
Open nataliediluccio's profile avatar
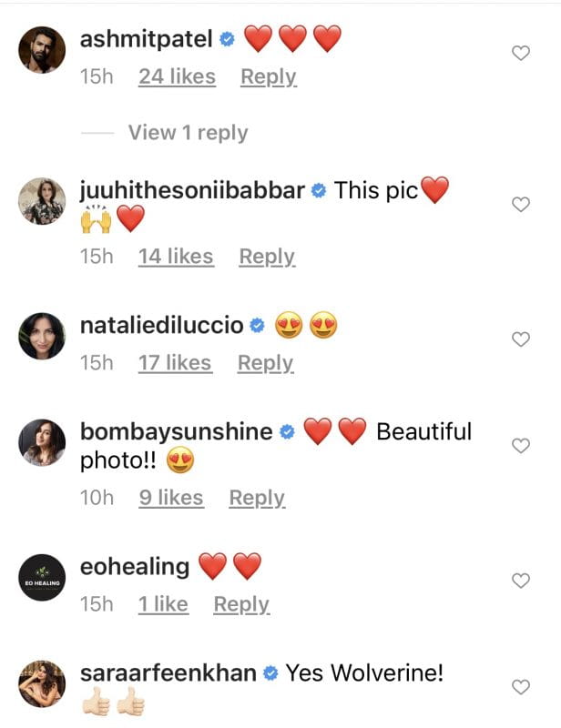coord(42,337)
